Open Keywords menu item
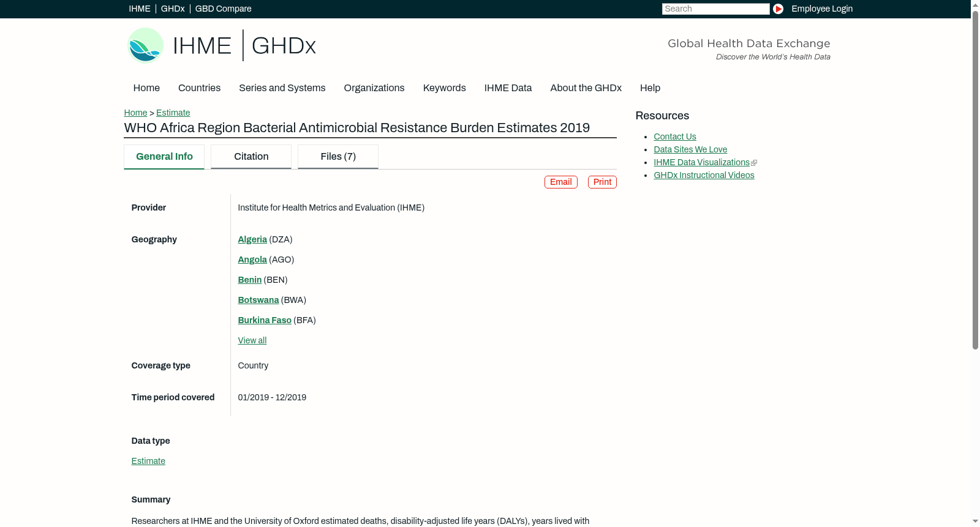Screen dimensions: 980x527 point(445,88)
